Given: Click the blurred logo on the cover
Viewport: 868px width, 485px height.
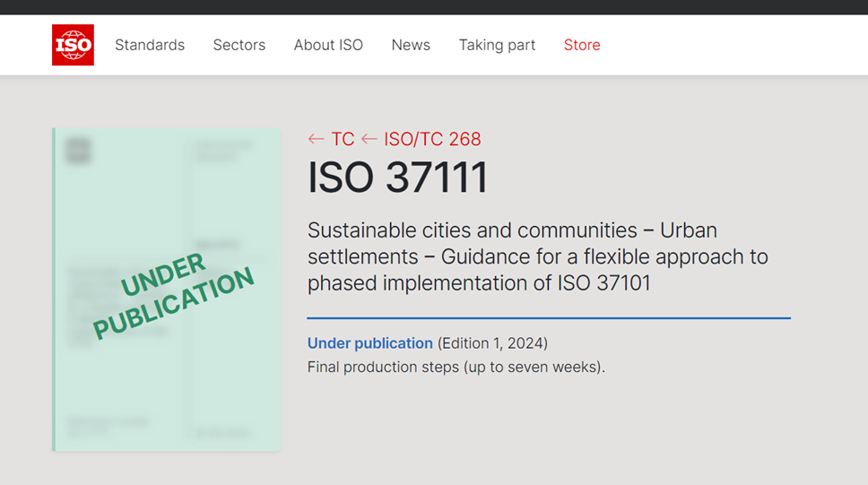Looking at the screenshot, I should point(79,151).
